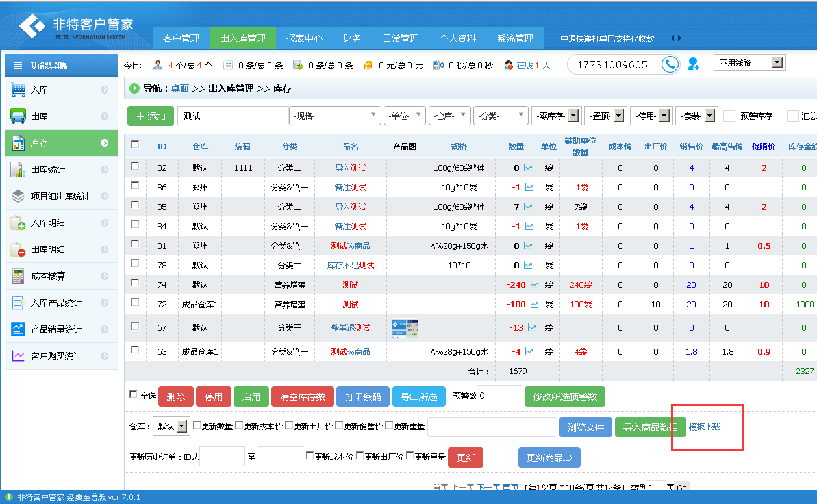Image resolution: width=817 pixels, height=504 pixels.
Task: Tick the checkbox for row ID 86
Action: [135, 186]
